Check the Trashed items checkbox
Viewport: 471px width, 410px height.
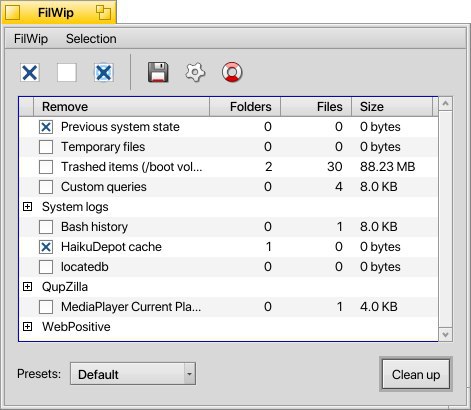coord(46,167)
